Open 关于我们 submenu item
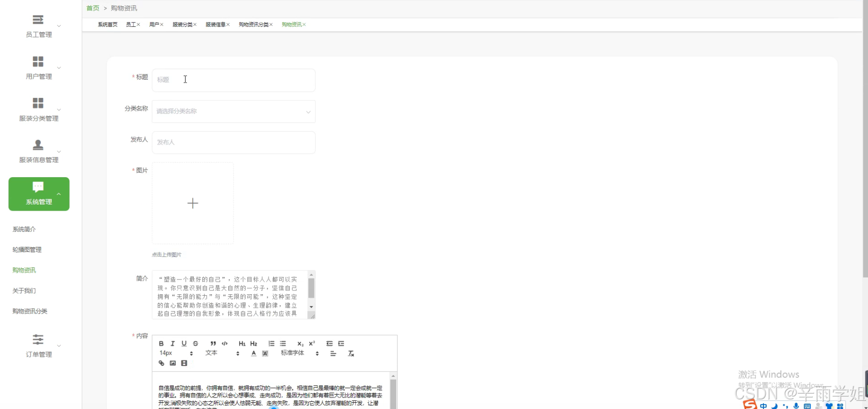 pyautogui.click(x=24, y=291)
